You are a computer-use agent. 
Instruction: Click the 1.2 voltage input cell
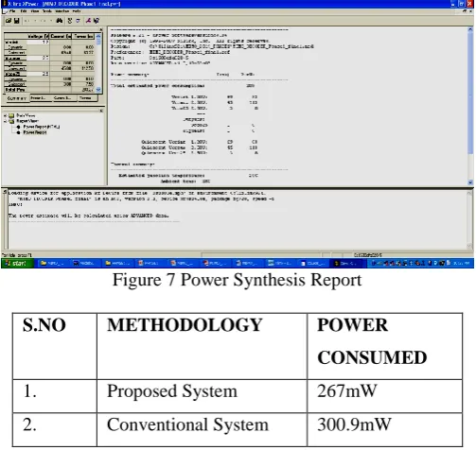38,42
